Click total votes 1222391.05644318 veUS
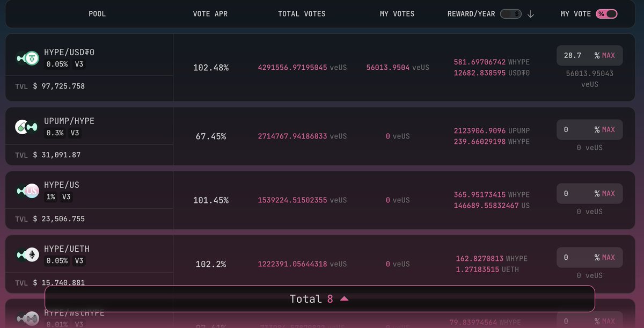The width and height of the screenshot is (644, 328). click(302, 264)
